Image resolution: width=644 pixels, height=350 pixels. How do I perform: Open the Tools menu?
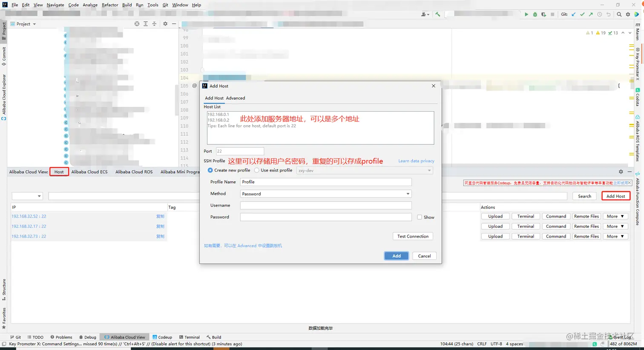click(x=152, y=5)
